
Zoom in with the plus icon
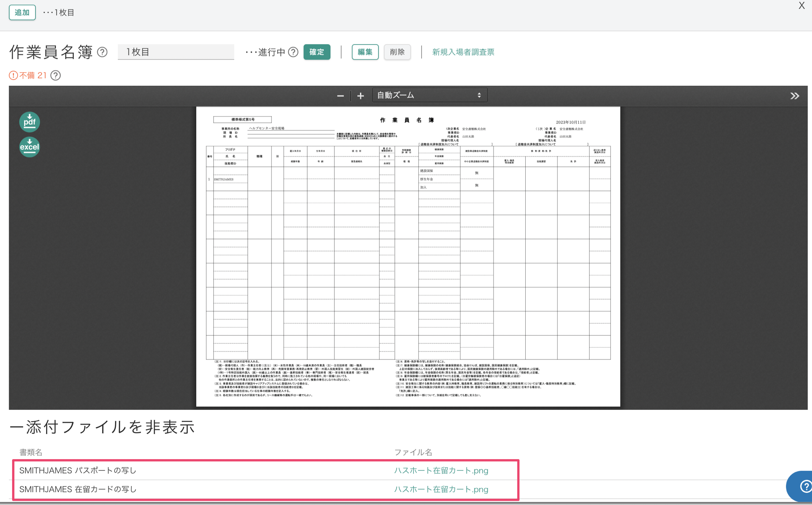pyautogui.click(x=360, y=96)
